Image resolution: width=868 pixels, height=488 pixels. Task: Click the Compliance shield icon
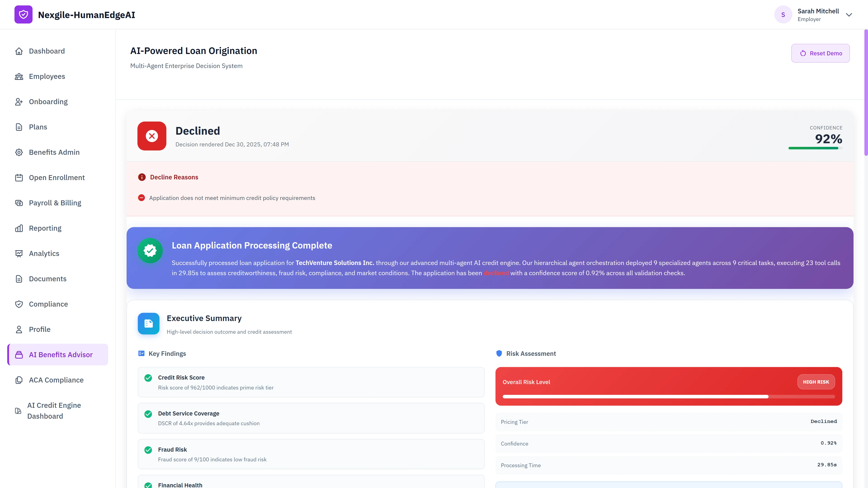(x=19, y=304)
